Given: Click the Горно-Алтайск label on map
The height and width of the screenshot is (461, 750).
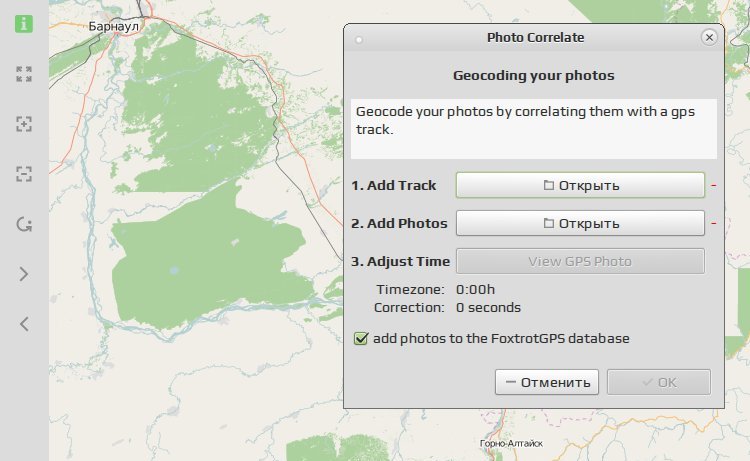Looking at the screenshot, I should point(511,444).
